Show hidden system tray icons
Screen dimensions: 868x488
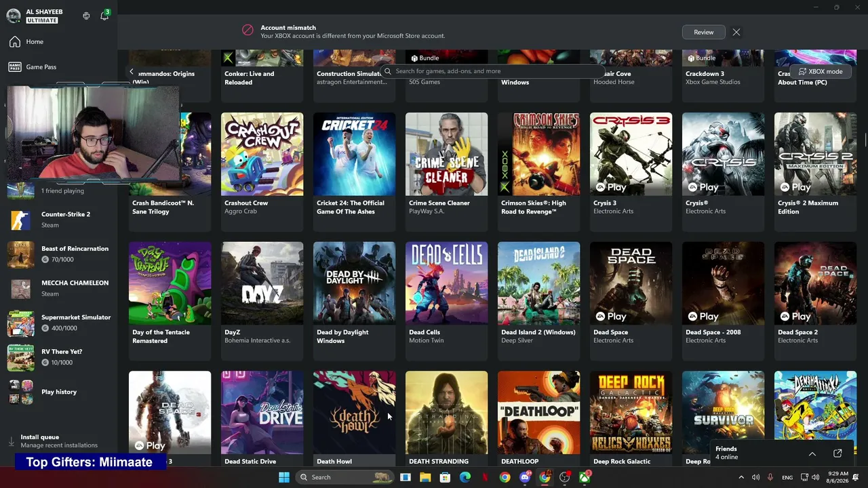(x=741, y=477)
